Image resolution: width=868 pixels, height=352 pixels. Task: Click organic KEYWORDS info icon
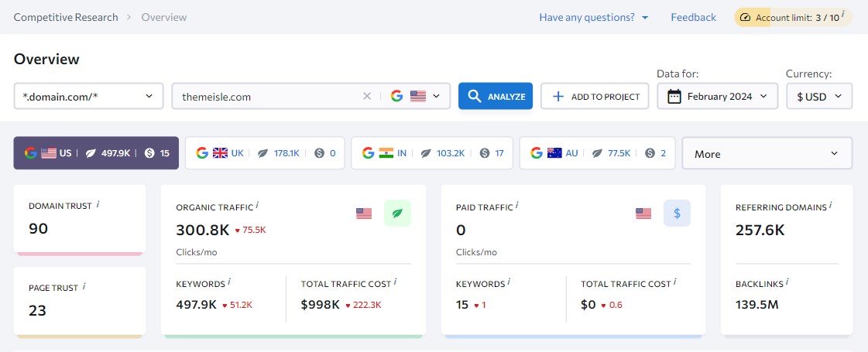229,282
